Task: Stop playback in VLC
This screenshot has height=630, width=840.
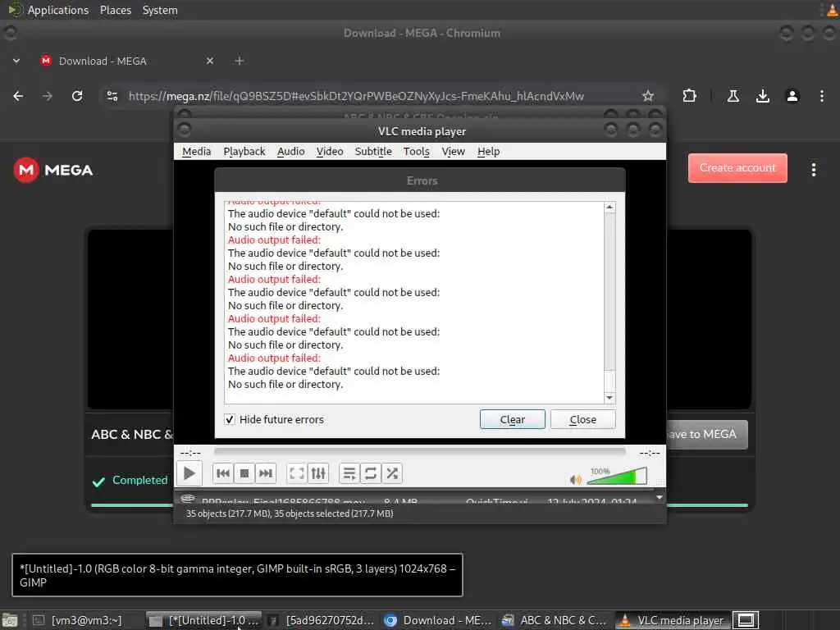Action: coord(244,473)
